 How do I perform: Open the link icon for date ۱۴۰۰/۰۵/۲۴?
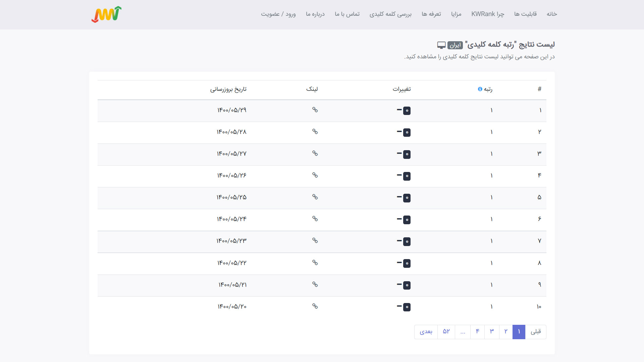click(315, 219)
